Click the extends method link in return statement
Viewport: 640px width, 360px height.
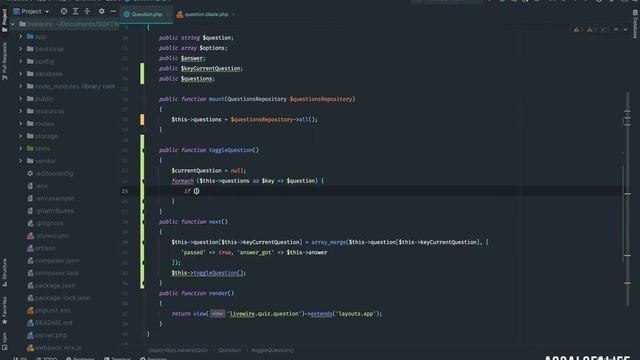pos(321,314)
